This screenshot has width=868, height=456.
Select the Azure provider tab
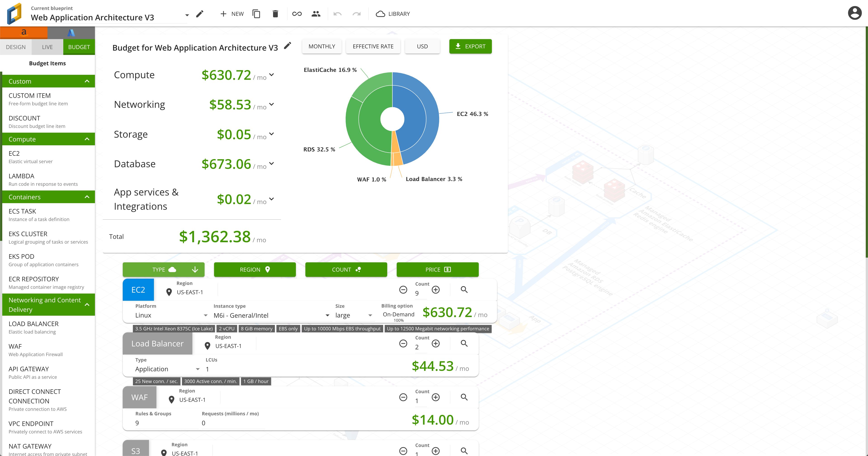[71, 33]
